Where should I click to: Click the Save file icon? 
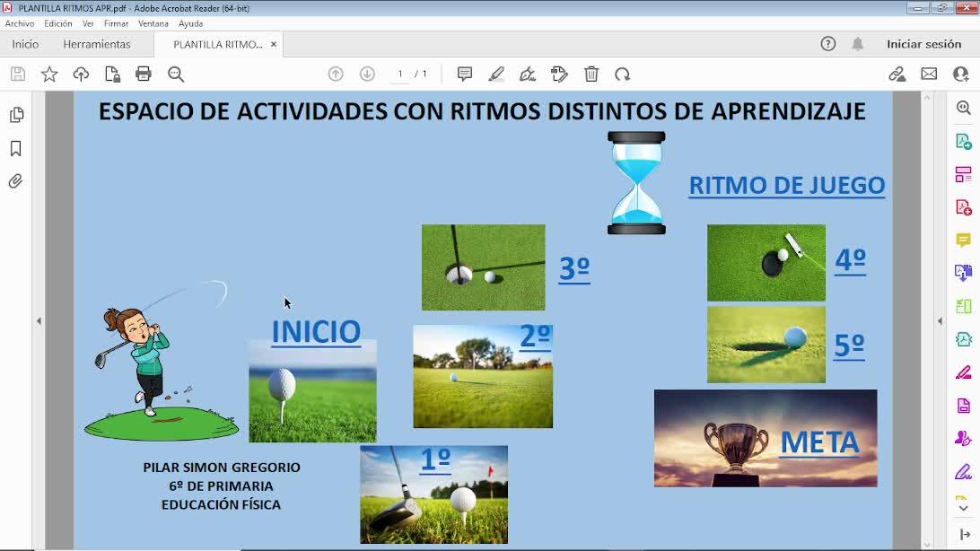(18, 74)
